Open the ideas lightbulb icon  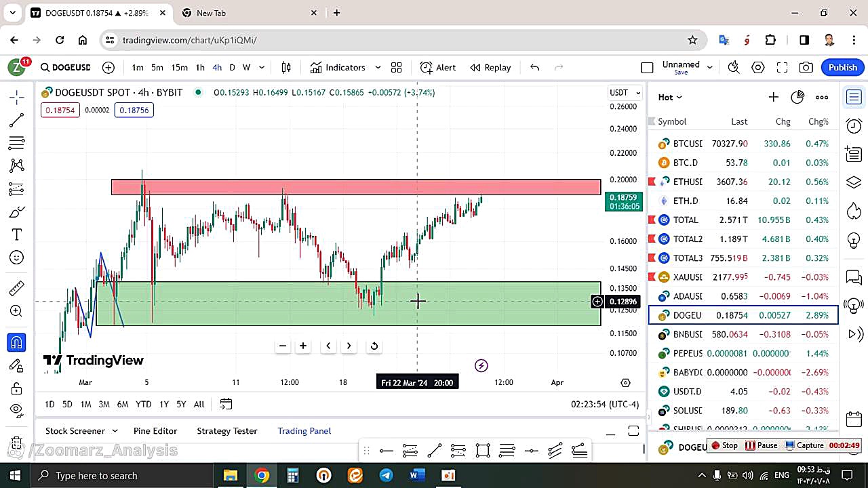(x=854, y=242)
